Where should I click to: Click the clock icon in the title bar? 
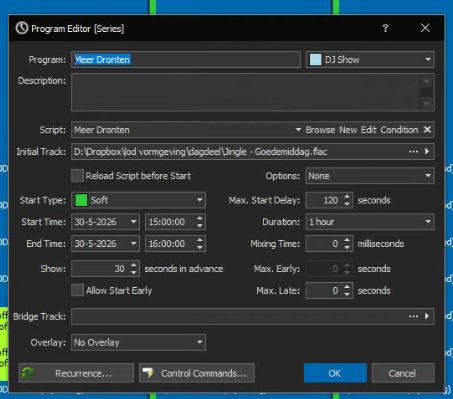tap(22, 28)
